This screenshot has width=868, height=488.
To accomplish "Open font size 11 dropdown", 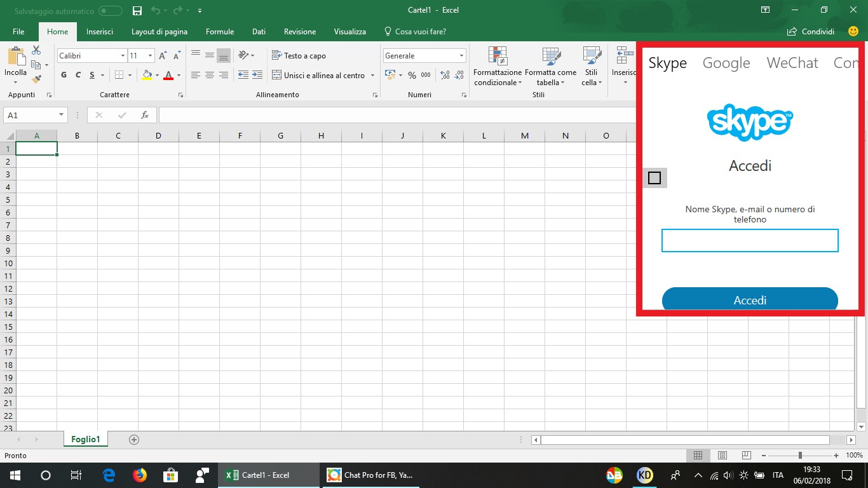I will click(150, 56).
